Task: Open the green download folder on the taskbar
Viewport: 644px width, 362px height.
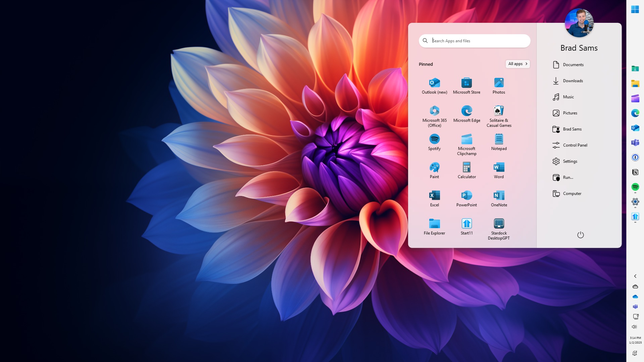Action: pyautogui.click(x=635, y=69)
